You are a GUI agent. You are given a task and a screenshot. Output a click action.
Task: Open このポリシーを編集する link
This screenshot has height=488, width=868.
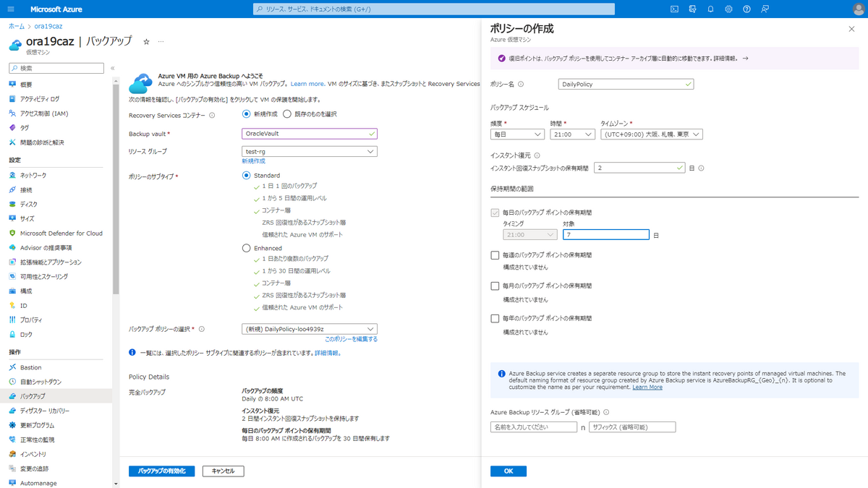click(351, 339)
